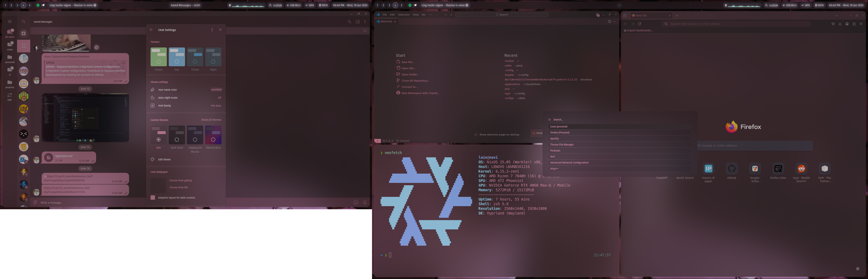This screenshot has width=868, height=279.
Task: Open the .personal chat folder
Action: (x=9, y=59)
